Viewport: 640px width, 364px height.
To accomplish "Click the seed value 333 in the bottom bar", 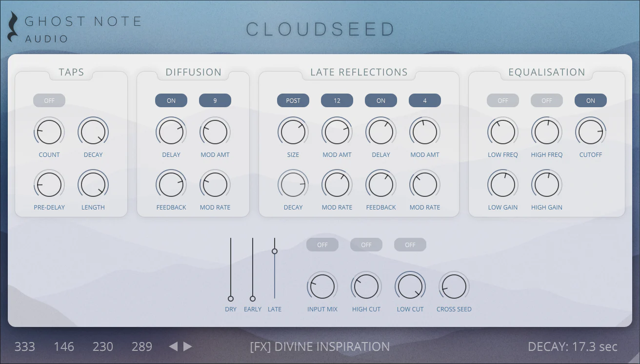I will tap(24, 346).
